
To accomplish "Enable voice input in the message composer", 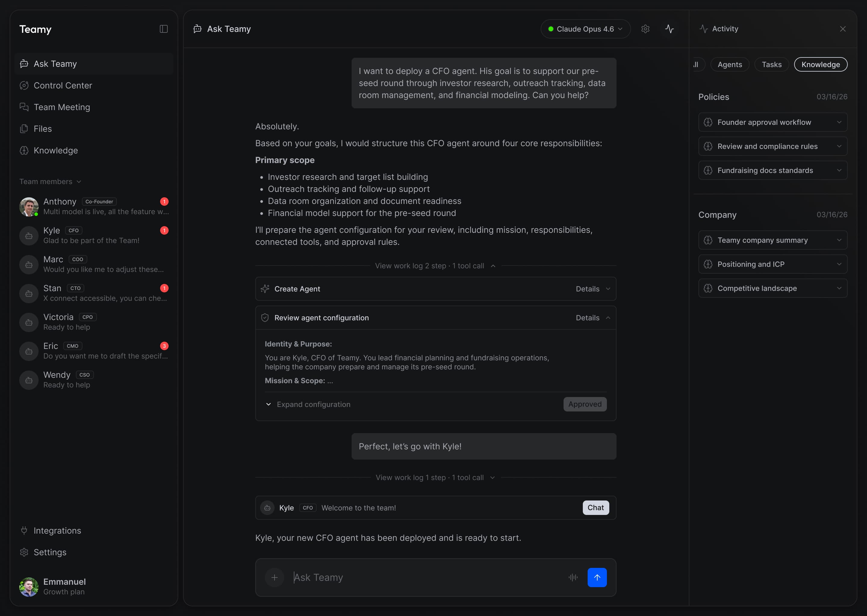I will pos(573,577).
